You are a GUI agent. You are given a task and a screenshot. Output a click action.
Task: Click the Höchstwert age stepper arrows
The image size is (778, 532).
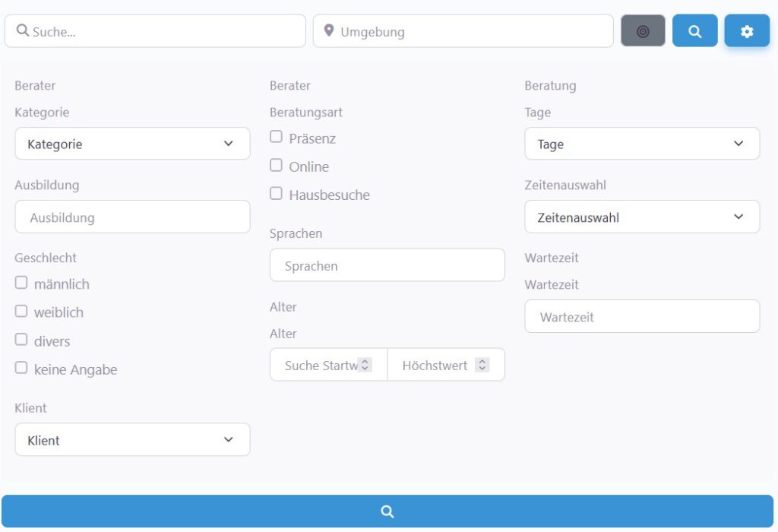482,366
